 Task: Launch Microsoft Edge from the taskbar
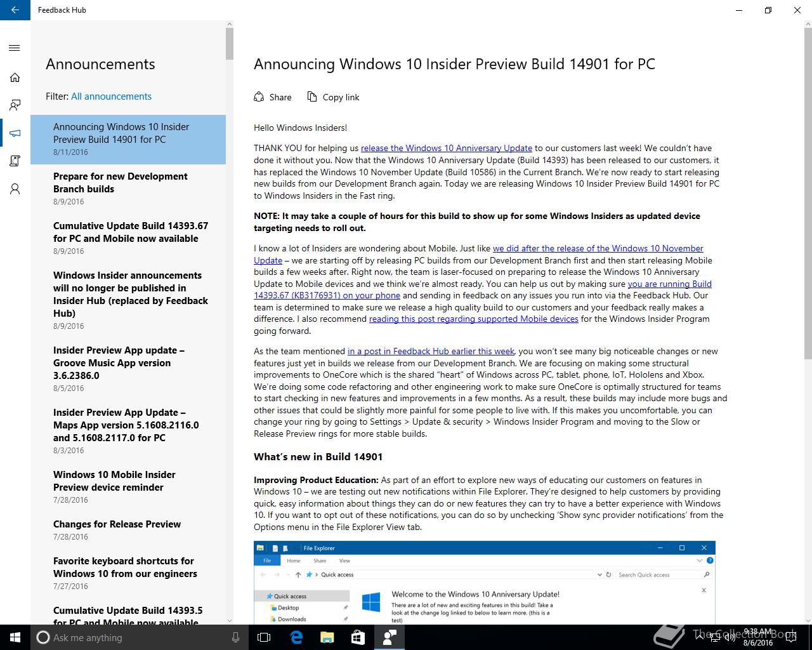pos(296,637)
